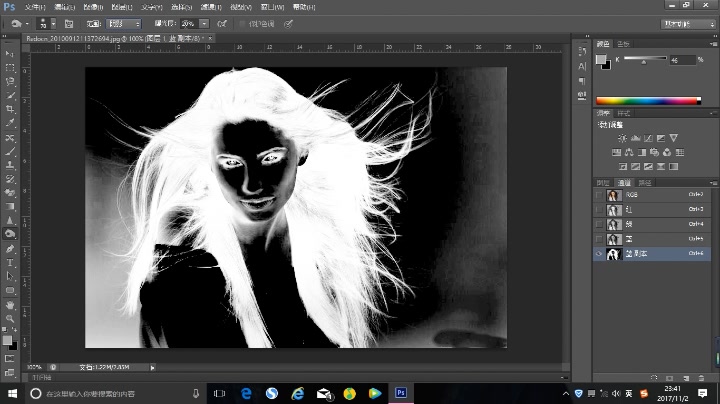Select the Eraser tool
This screenshot has height=404, width=720.
(10, 193)
